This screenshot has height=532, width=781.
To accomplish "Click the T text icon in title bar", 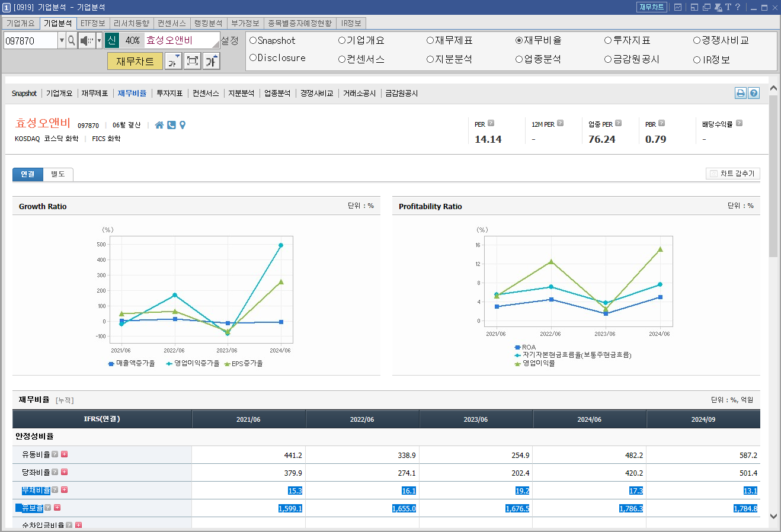I will (728, 7).
